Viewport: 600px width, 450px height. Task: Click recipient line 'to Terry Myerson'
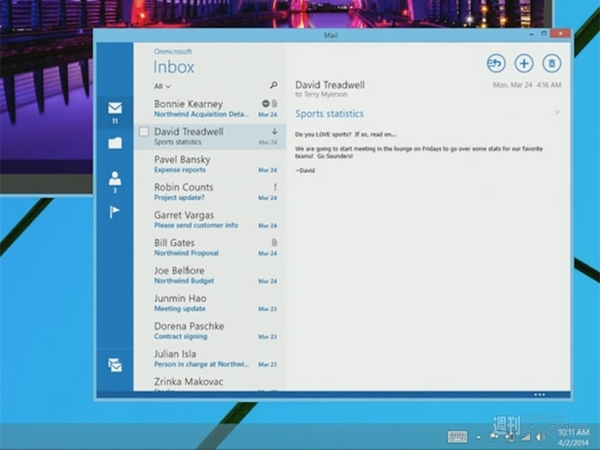point(321,95)
